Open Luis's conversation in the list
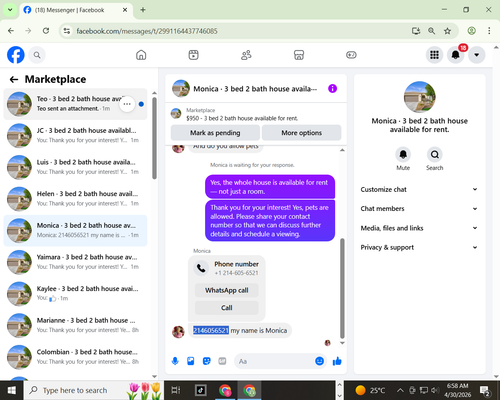 75,167
